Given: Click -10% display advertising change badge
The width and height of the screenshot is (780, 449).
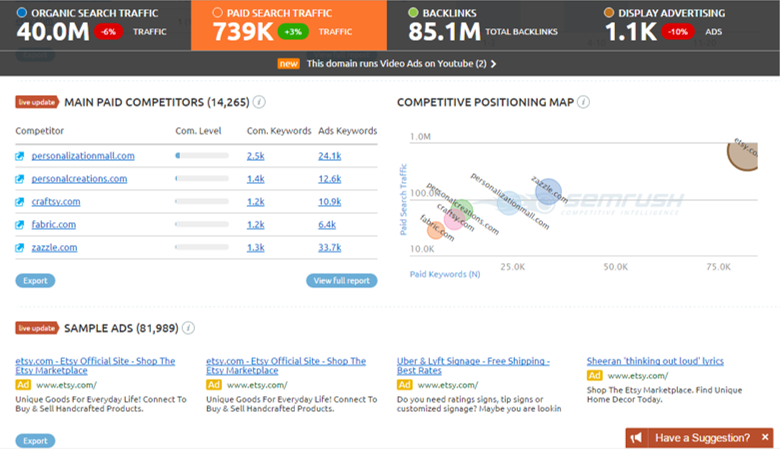Looking at the screenshot, I should pyautogui.click(x=678, y=32).
